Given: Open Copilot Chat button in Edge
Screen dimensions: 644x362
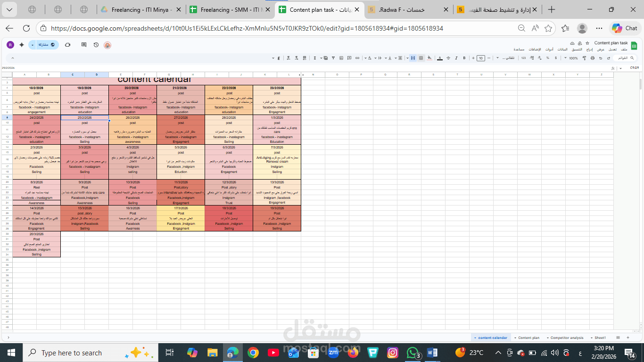Looking at the screenshot, I should 625,28.
